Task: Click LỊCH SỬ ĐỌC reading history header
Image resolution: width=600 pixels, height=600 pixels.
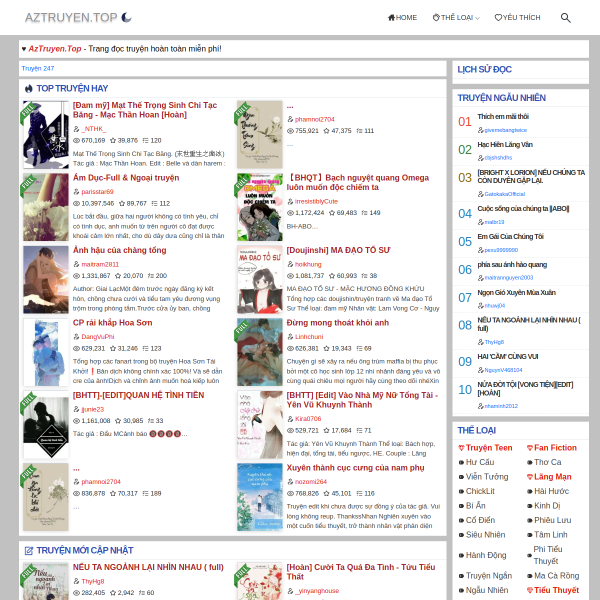Action: click(x=484, y=70)
